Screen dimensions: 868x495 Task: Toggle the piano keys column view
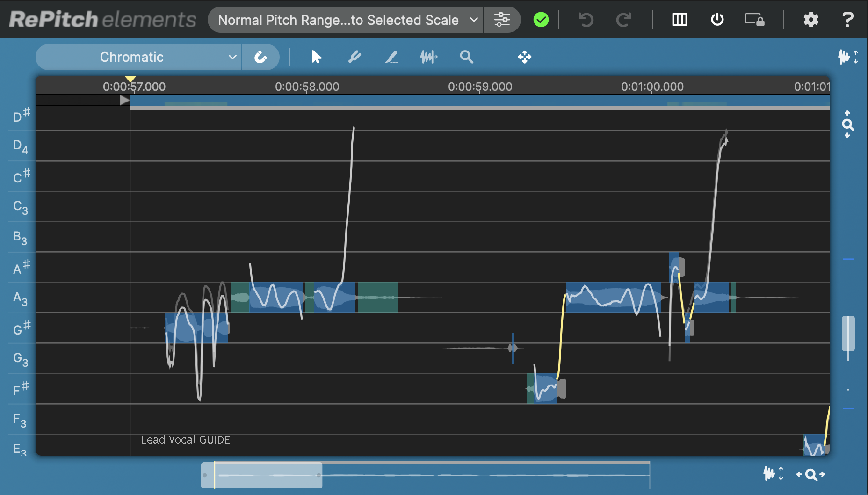680,20
